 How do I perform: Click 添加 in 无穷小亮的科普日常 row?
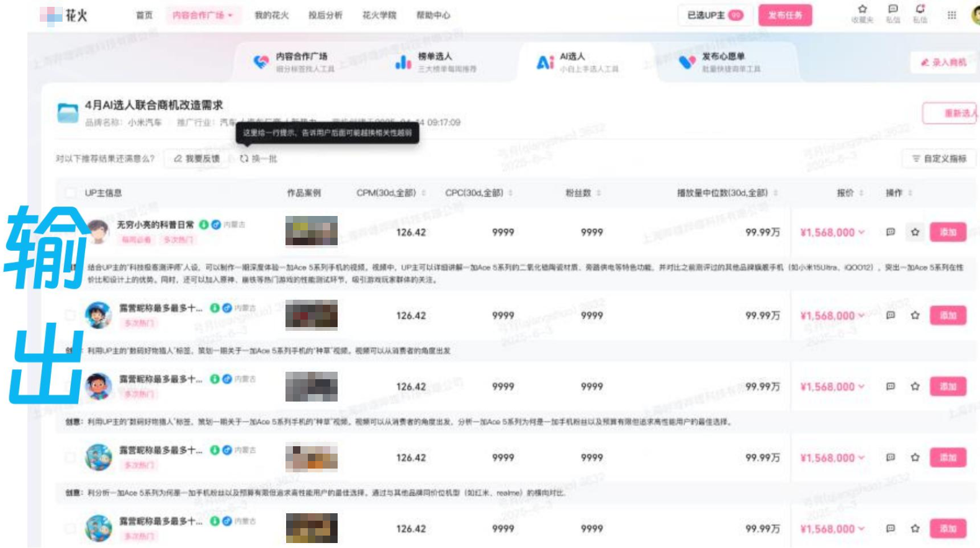click(x=948, y=232)
